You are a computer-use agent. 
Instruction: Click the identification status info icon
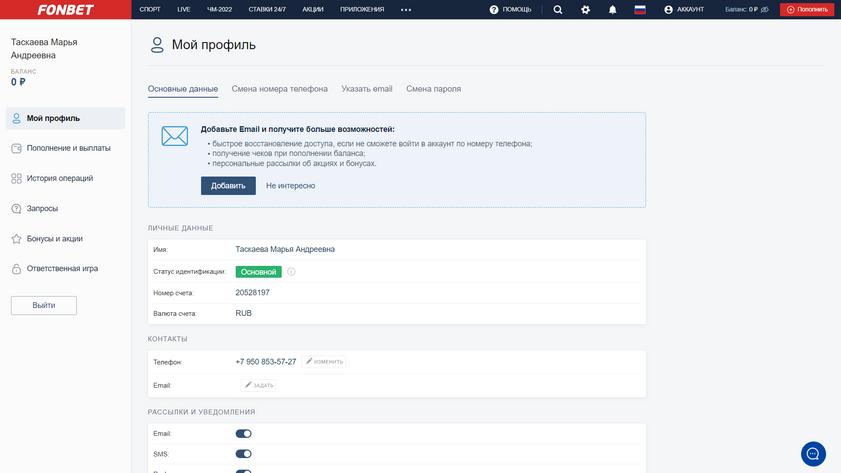pos(292,272)
